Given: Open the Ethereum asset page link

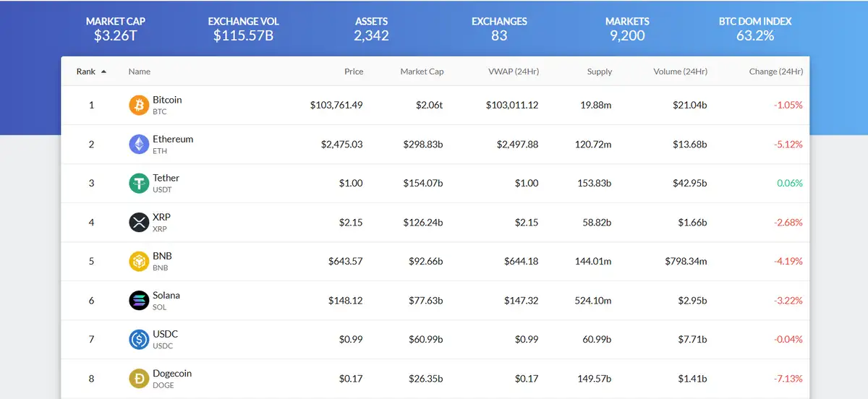Looking at the screenshot, I should tap(173, 139).
